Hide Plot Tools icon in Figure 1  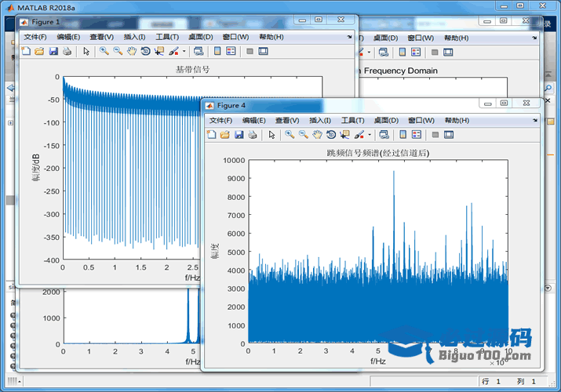coord(250,51)
